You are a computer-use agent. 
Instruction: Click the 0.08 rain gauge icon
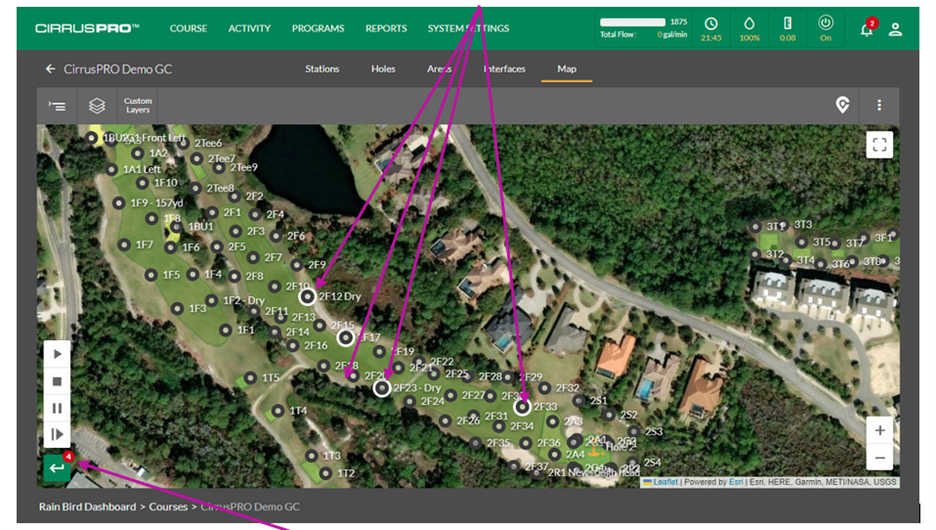[x=787, y=23]
